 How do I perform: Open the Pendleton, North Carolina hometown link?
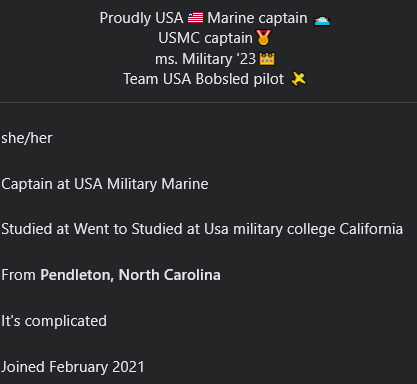point(130,275)
